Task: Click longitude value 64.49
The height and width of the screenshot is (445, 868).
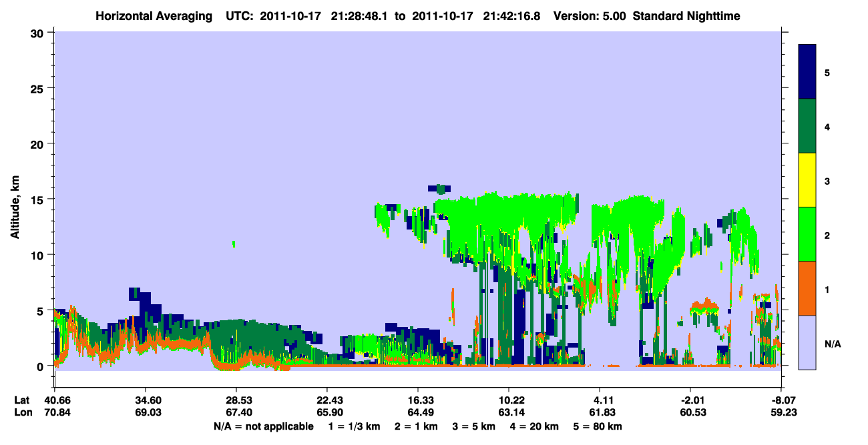Action: [x=417, y=413]
